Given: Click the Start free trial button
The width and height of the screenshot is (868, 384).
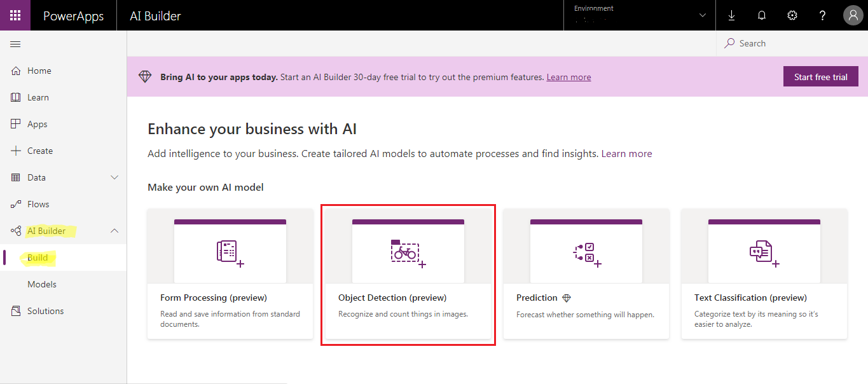Looking at the screenshot, I should coord(820,77).
